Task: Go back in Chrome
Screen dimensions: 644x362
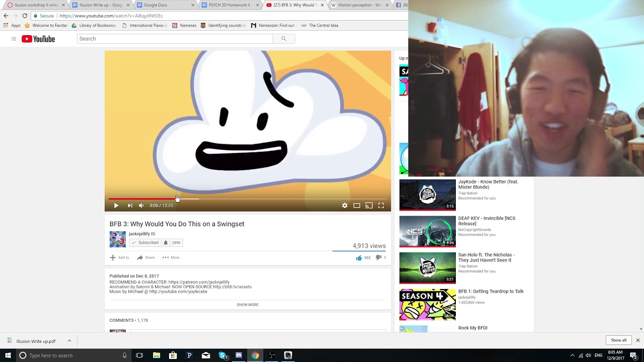Action: (x=6, y=16)
